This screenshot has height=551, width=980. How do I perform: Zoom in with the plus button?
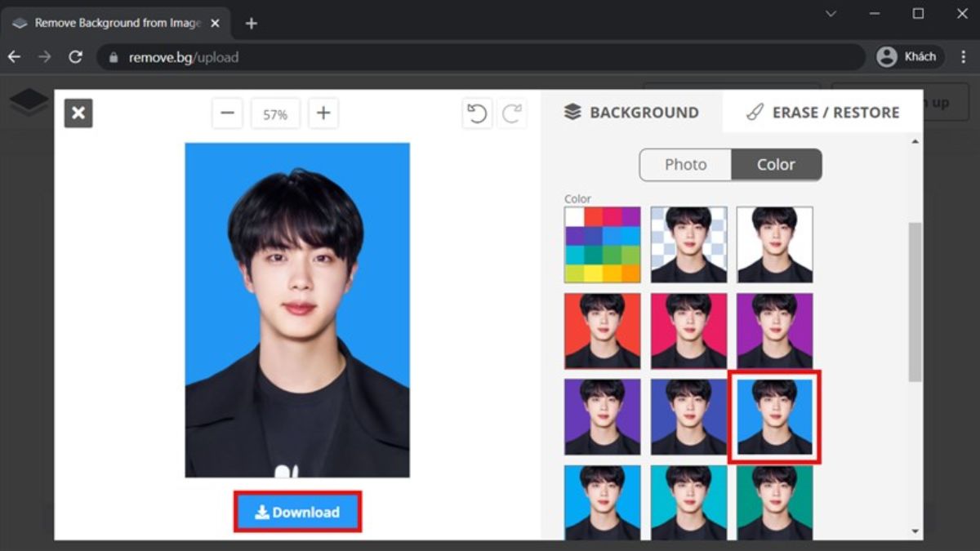pos(323,113)
